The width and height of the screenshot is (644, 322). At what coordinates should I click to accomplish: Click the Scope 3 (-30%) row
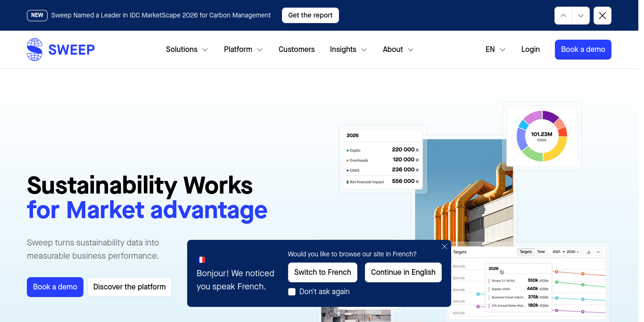point(519,280)
